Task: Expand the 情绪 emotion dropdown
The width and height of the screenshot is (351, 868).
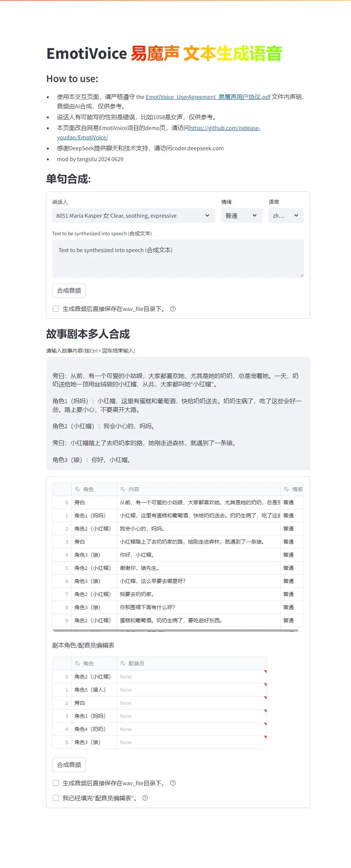Action: pos(241,215)
